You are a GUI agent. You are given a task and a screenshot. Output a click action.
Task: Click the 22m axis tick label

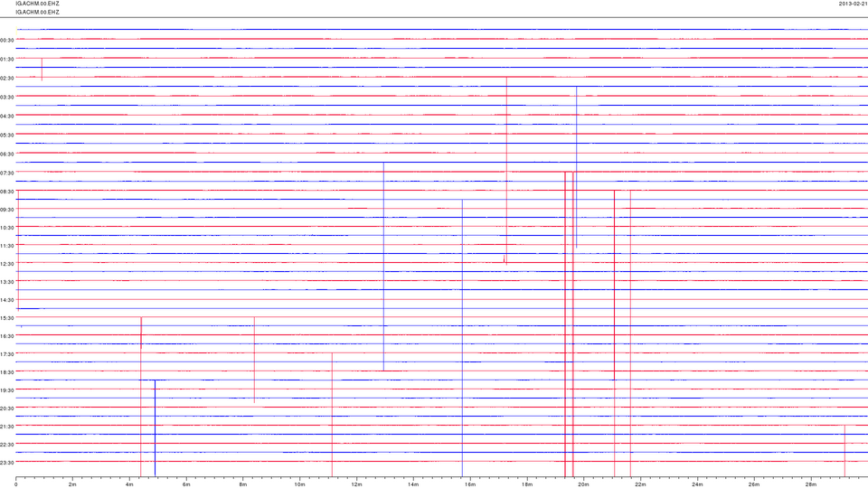click(x=640, y=484)
